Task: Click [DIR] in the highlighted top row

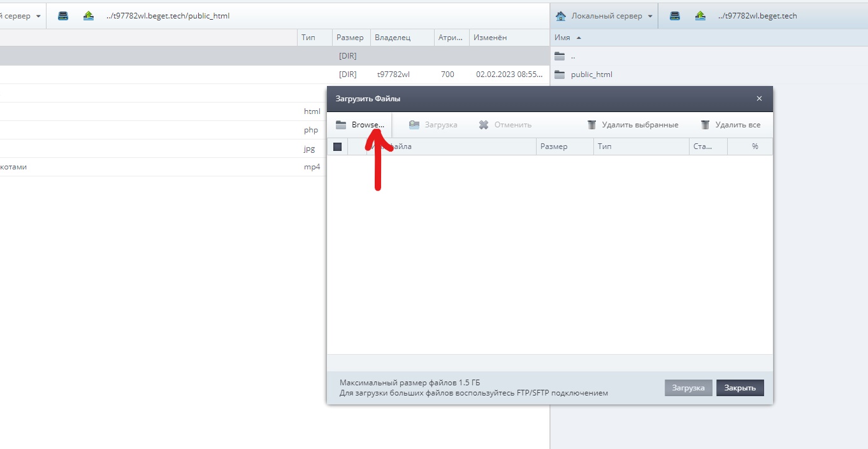Action: tap(348, 56)
